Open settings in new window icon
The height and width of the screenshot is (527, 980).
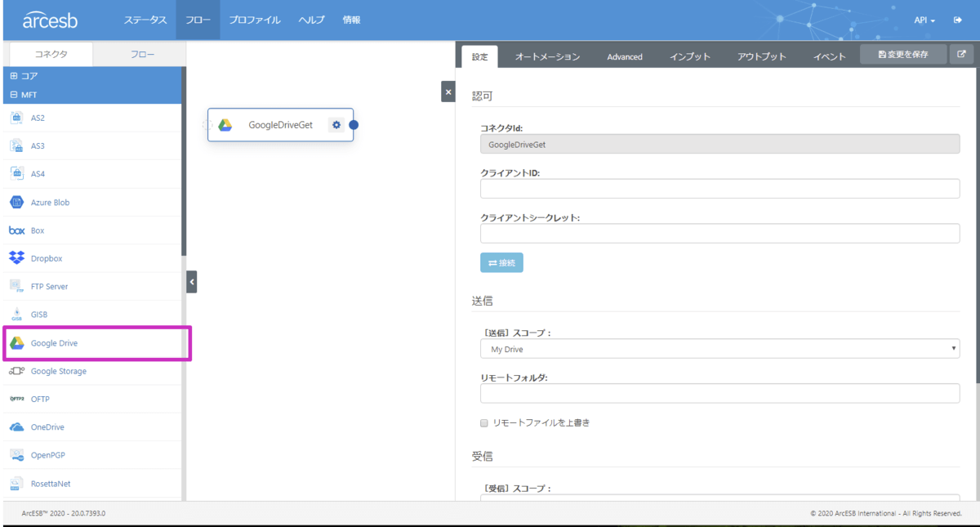click(961, 55)
